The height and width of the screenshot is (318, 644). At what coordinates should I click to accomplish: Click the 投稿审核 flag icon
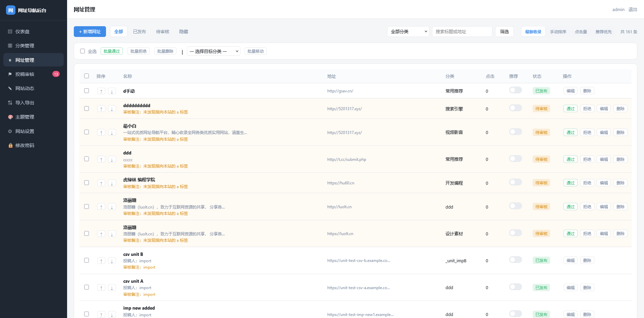tap(10, 74)
